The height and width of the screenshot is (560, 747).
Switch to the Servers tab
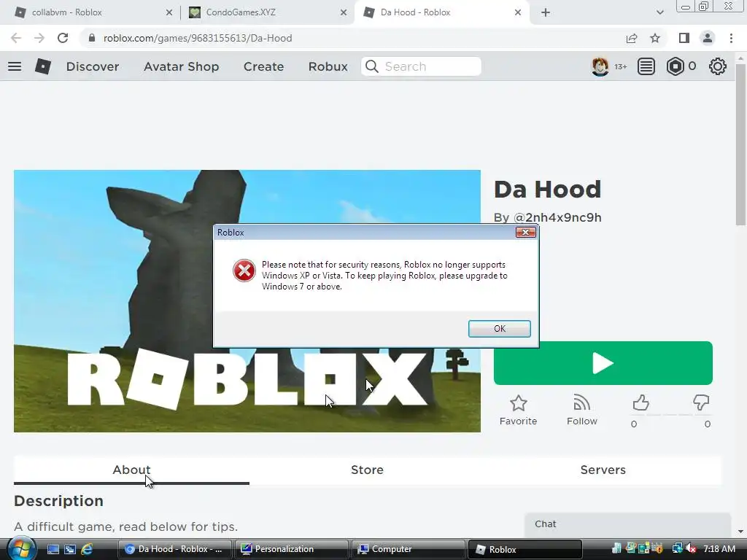pyautogui.click(x=603, y=470)
